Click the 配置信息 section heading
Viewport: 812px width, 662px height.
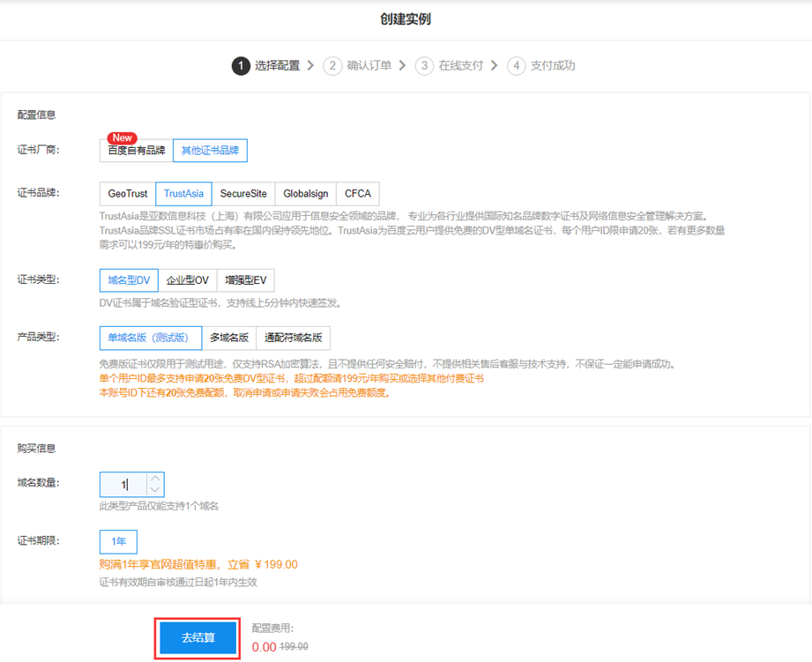point(36,115)
